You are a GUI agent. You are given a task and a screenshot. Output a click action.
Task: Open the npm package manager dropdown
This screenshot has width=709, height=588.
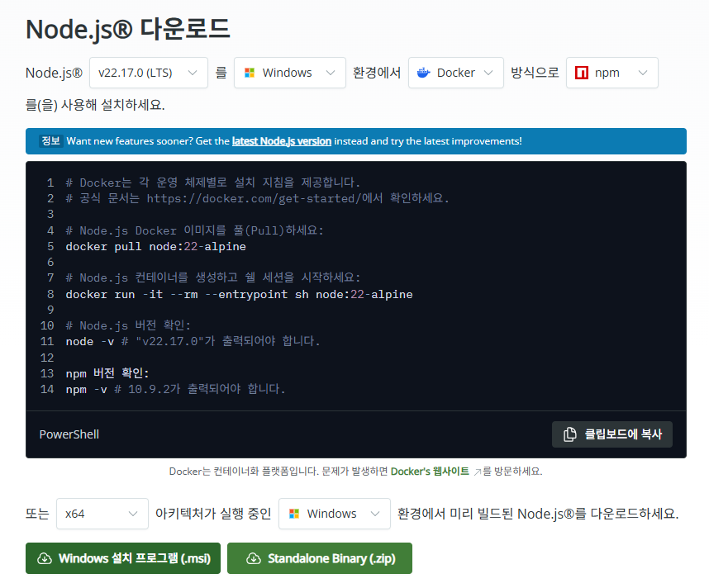click(611, 73)
